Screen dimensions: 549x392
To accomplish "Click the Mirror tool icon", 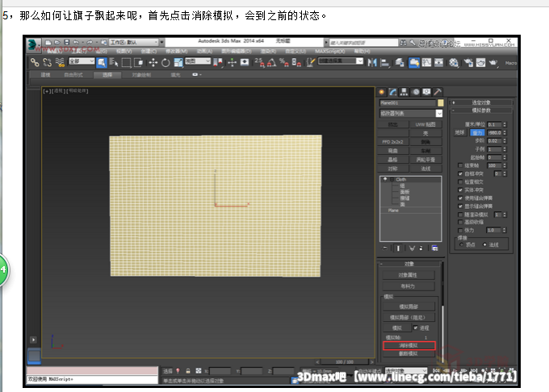I will coord(372,63).
